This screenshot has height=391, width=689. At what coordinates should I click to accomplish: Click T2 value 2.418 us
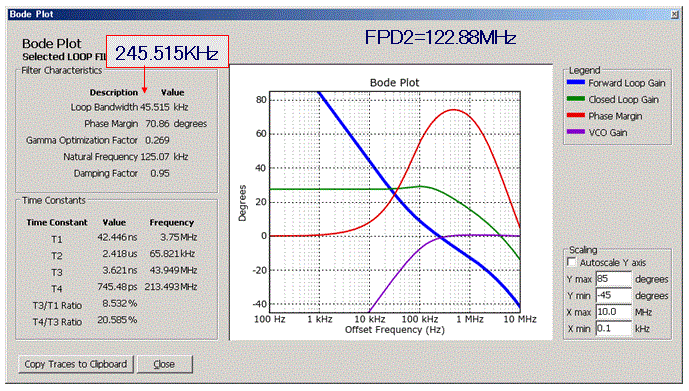pyautogui.click(x=120, y=254)
